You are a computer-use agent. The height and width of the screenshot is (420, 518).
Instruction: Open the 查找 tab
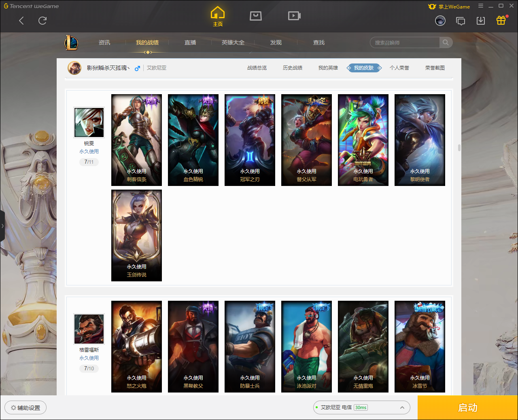tap(319, 42)
